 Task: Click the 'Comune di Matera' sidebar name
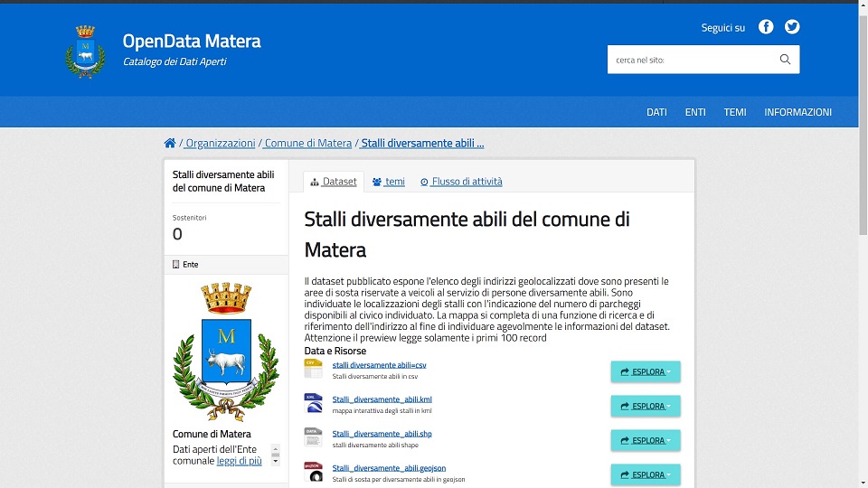(x=212, y=434)
